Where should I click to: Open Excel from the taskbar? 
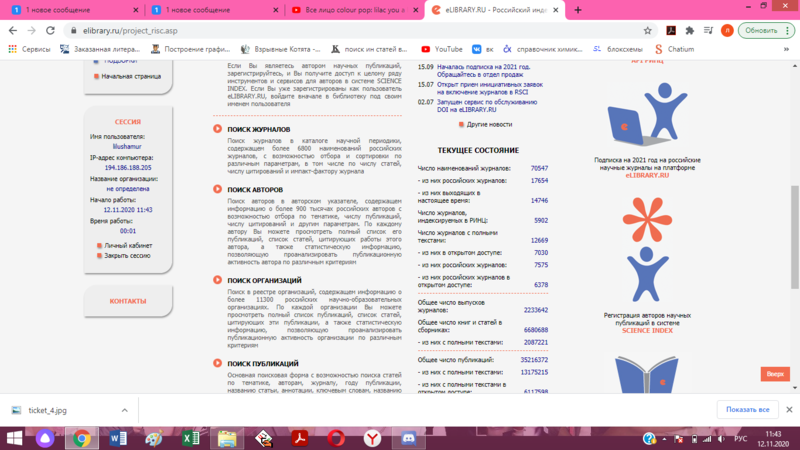191,438
